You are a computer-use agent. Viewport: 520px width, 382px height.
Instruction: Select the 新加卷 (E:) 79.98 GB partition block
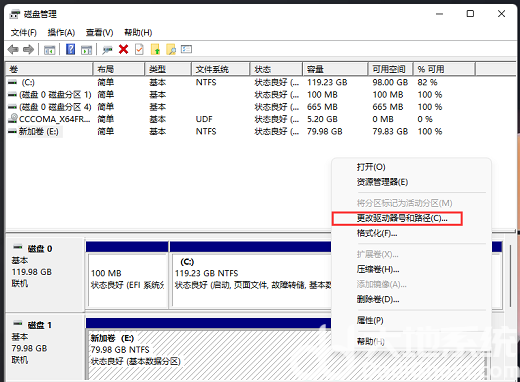[209, 355]
